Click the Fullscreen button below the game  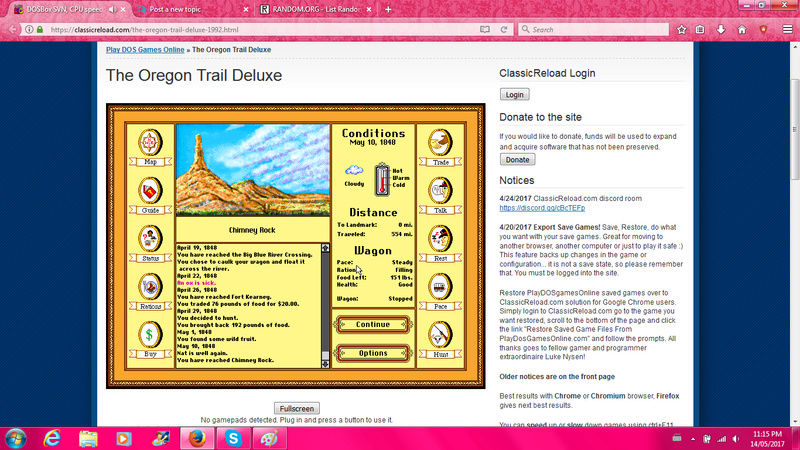pos(297,409)
